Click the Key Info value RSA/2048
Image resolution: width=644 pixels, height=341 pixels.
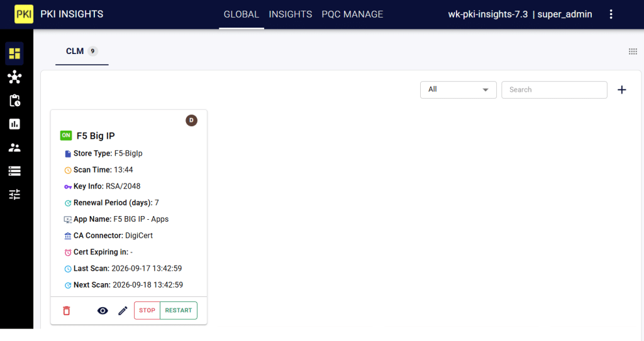(x=123, y=187)
